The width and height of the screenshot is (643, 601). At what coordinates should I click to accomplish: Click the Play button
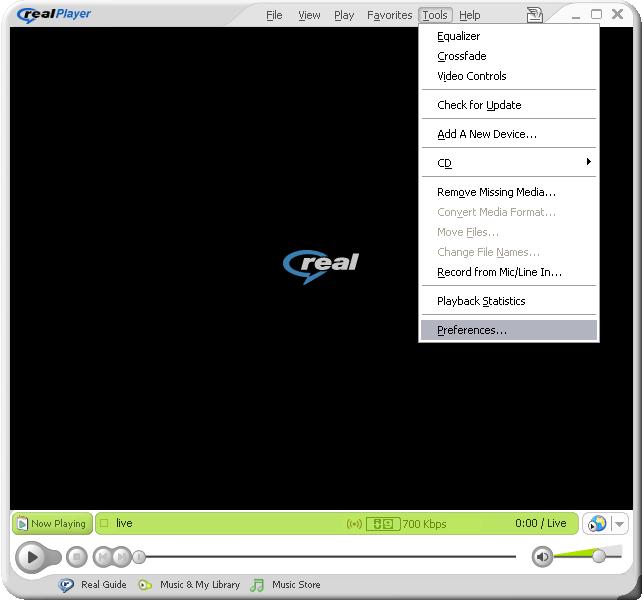(x=31, y=557)
